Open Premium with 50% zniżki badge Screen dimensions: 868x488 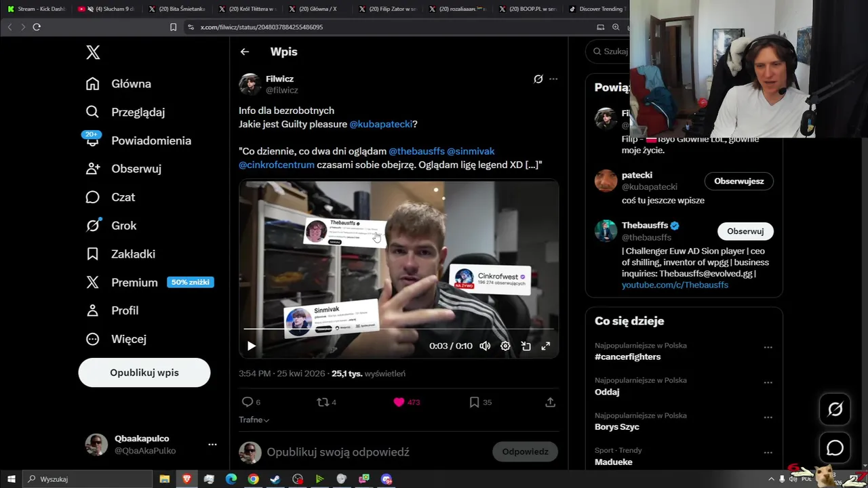[150, 283]
